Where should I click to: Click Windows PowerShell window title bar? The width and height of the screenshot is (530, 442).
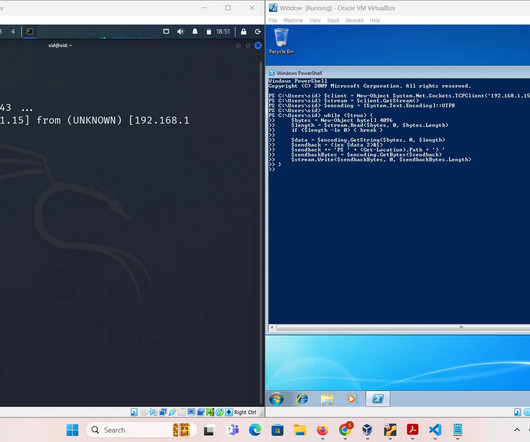coord(399,73)
